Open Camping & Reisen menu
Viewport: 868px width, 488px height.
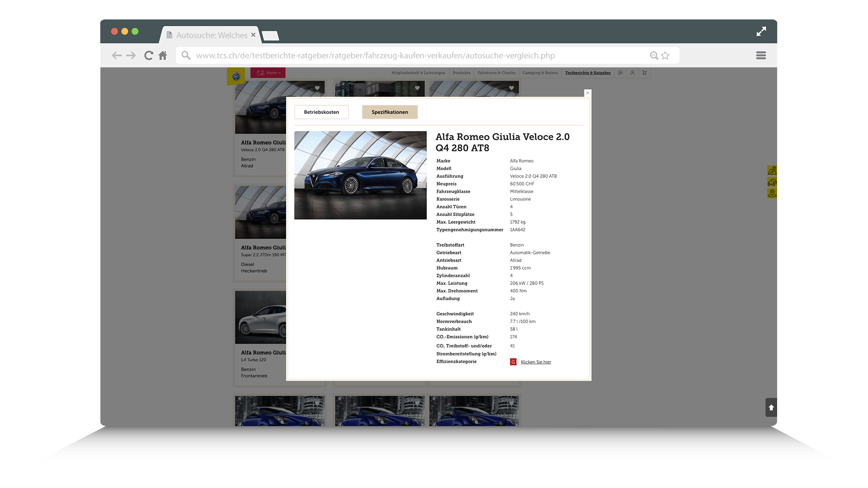[540, 73]
